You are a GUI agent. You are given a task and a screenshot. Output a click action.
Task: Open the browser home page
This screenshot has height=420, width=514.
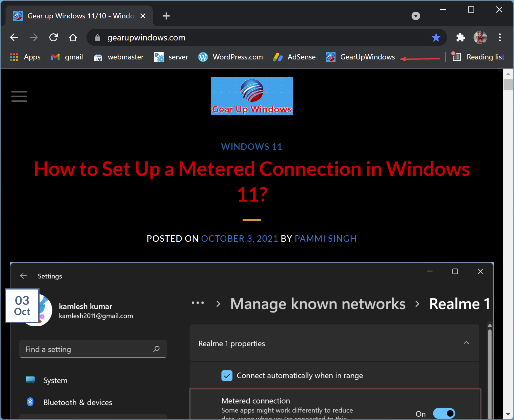click(x=73, y=38)
